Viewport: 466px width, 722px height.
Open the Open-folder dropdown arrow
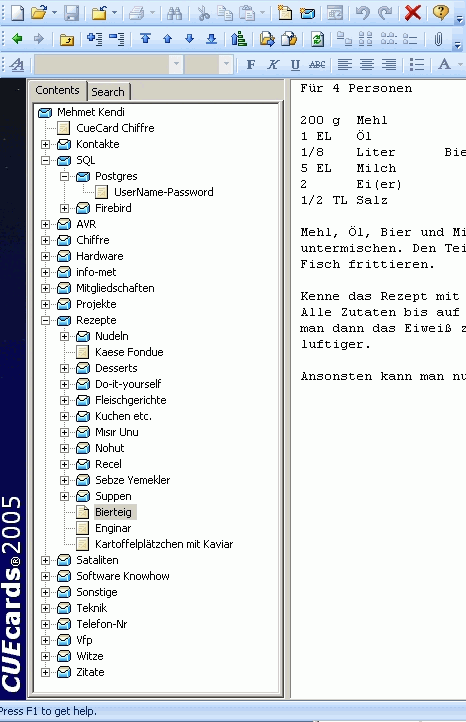click(54, 13)
